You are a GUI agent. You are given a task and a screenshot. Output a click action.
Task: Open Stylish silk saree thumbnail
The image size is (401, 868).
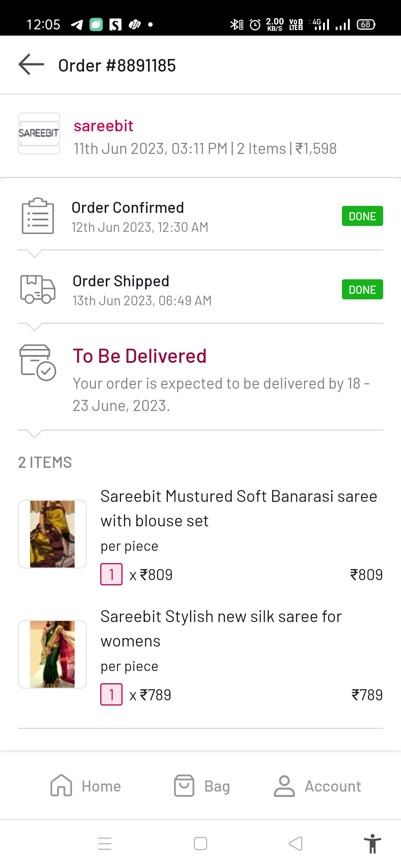[52, 654]
